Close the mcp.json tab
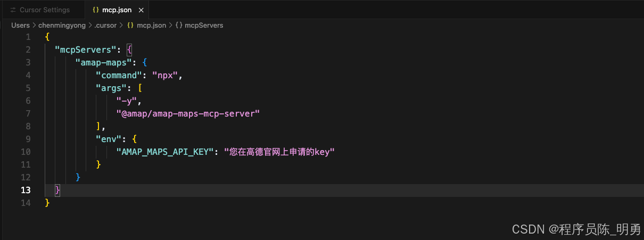Image resolution: width=644 pixels, height=240 pixels. (141, 10)
